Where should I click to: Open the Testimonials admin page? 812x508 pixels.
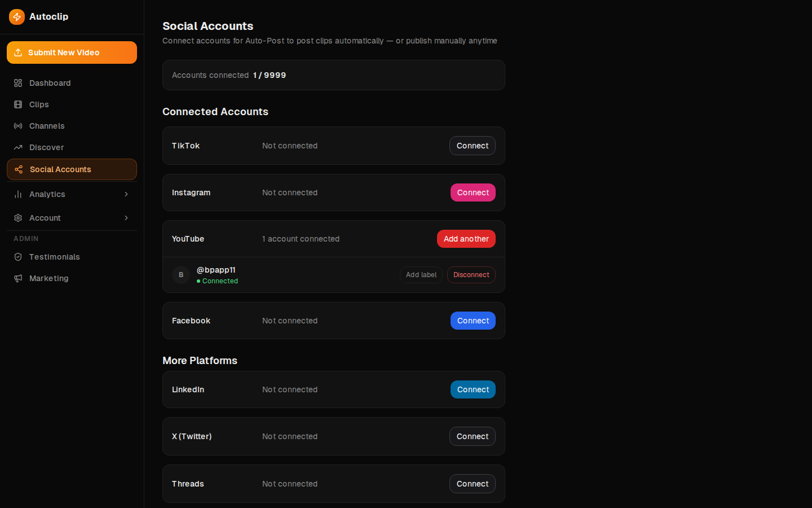coord(72,257)
